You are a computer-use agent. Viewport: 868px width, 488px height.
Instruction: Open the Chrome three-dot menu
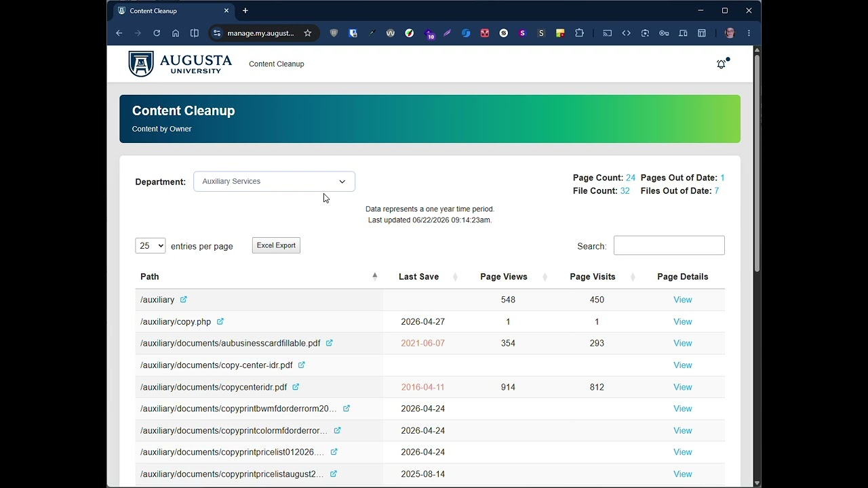coord(749,33)
